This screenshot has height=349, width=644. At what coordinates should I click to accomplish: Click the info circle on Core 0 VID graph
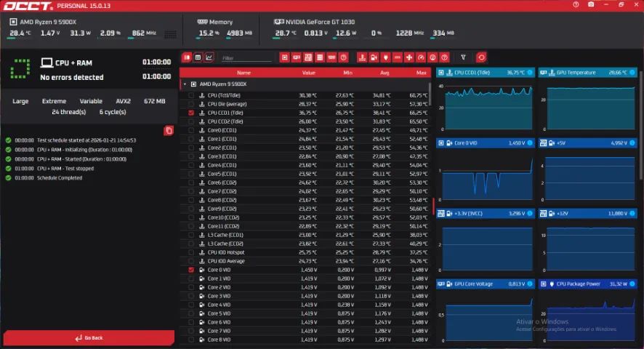(530, 143)
